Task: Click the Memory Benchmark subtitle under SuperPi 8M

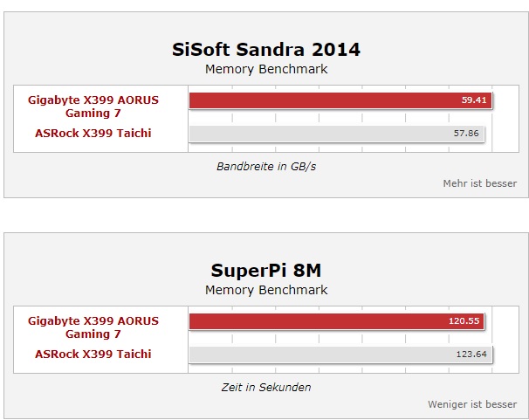Action: (266, 290)
